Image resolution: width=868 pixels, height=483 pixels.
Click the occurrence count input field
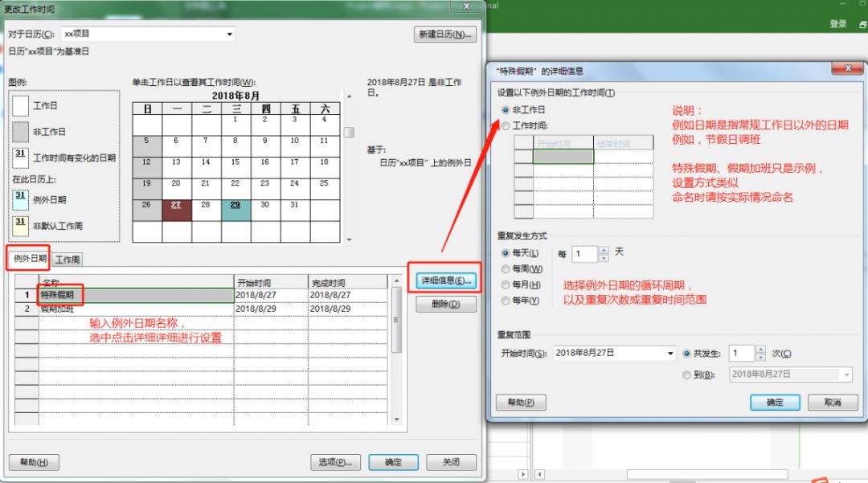coord(742,353)
